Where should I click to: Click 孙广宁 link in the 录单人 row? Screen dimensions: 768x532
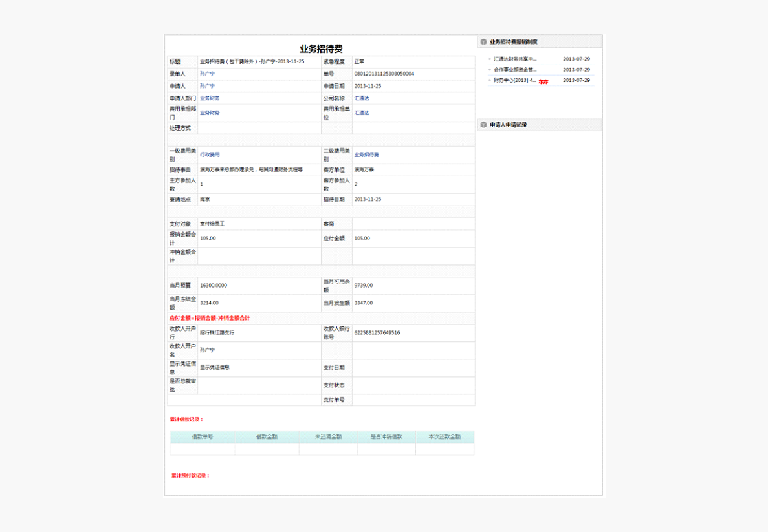point(207,74)
